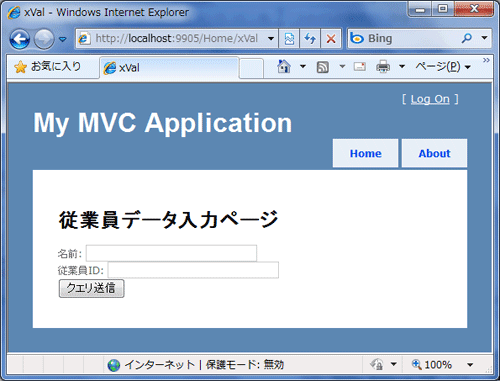The image size is (500, 381).
Task: Click the My MVC Application title
Action: [x=163, y=123]
